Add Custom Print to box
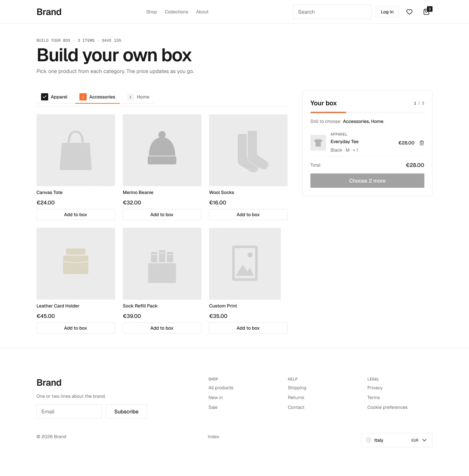 pos(248,328)
